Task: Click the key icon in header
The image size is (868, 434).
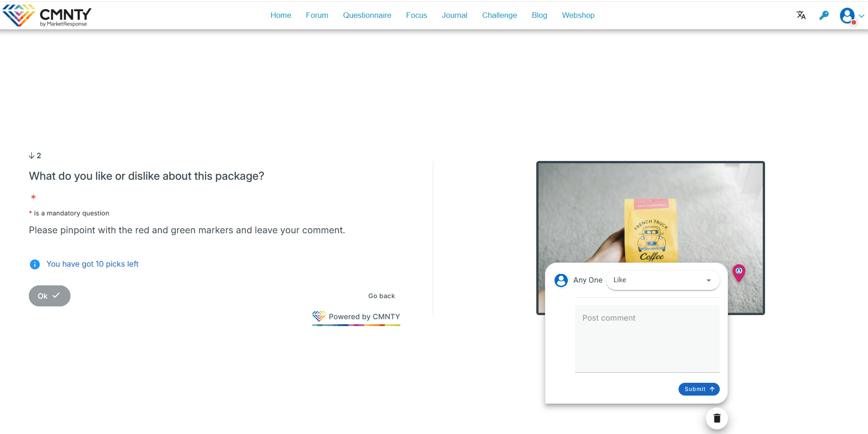Action: 824,16
